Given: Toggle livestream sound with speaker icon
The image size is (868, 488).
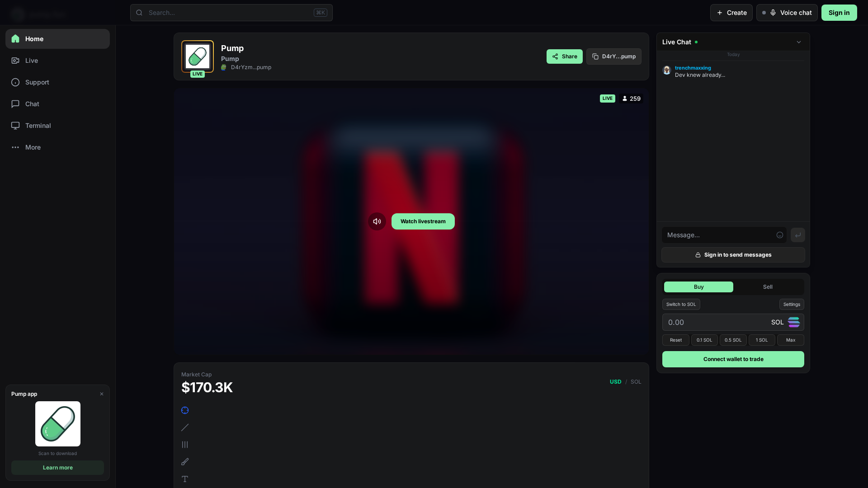Looking at the screenshot, I should tap(377, 221).
